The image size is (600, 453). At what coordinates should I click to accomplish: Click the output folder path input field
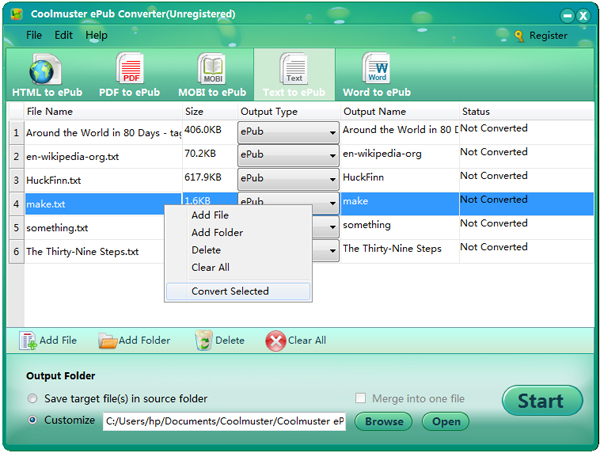point(224,421)
